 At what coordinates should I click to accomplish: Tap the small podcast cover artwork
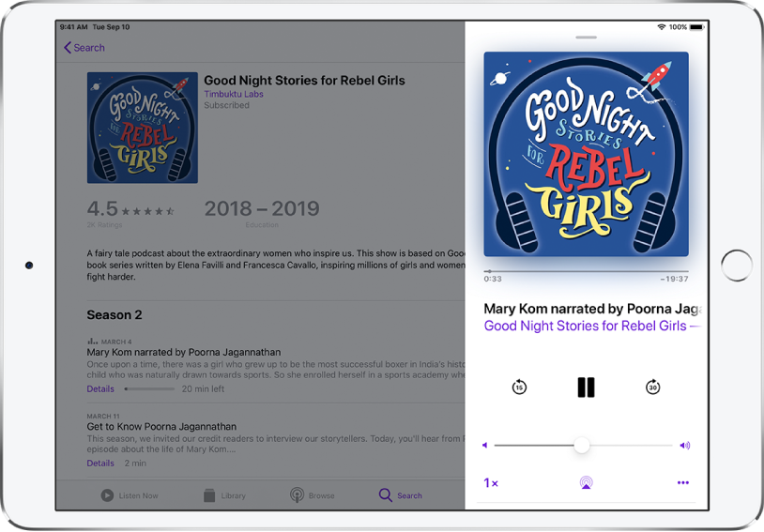pyautogui.click(x=143, y=128)
